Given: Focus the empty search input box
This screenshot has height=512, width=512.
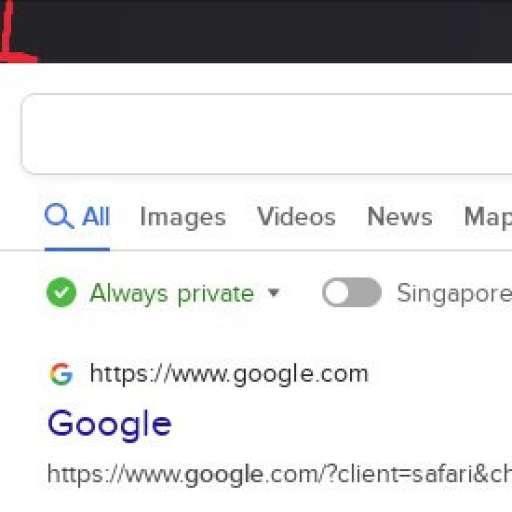Looking at the screenshot, I should [267, 134].
